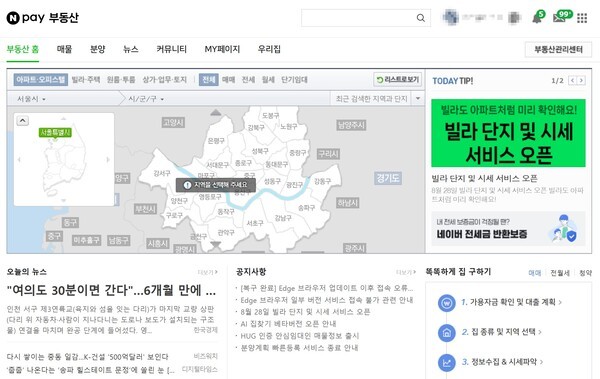Image resolution: width=600 pixels, height=379 pixels.
Task: Go to previous TODAY TIP slide
Action: (x=572, y=80)
